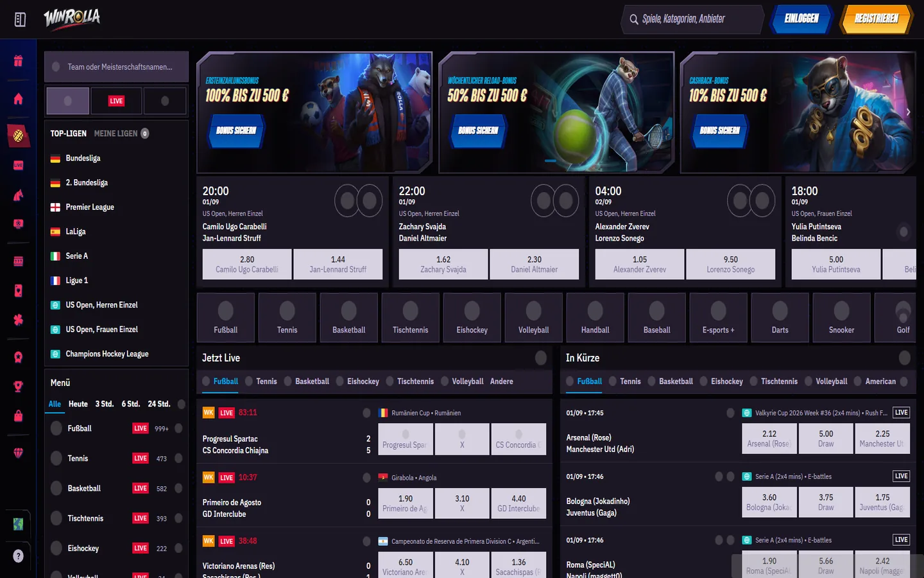Open the Handball sport tile
Screen dimensions: 924x578
pos(595,317)
